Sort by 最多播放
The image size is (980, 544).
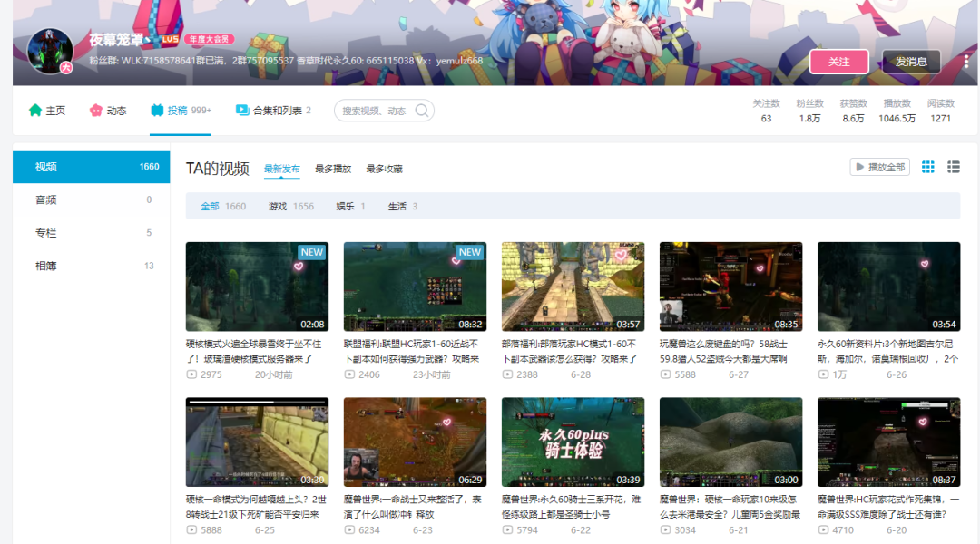pos(333,169)
